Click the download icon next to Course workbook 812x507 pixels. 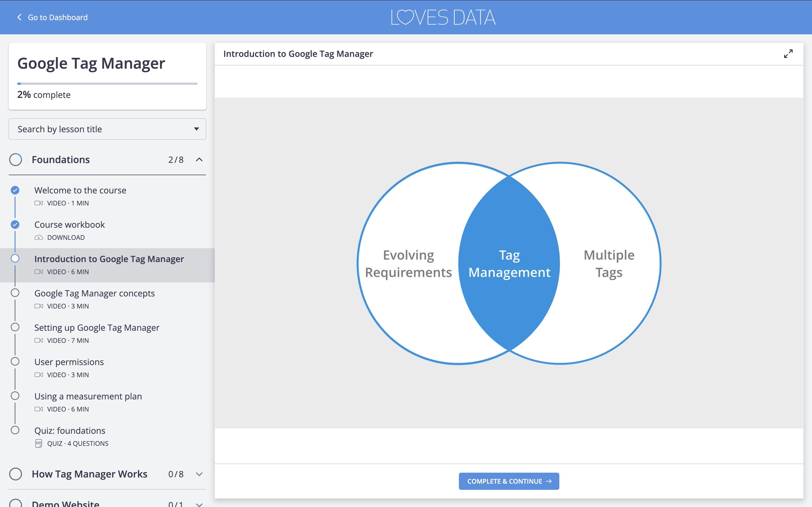point(39,237)
